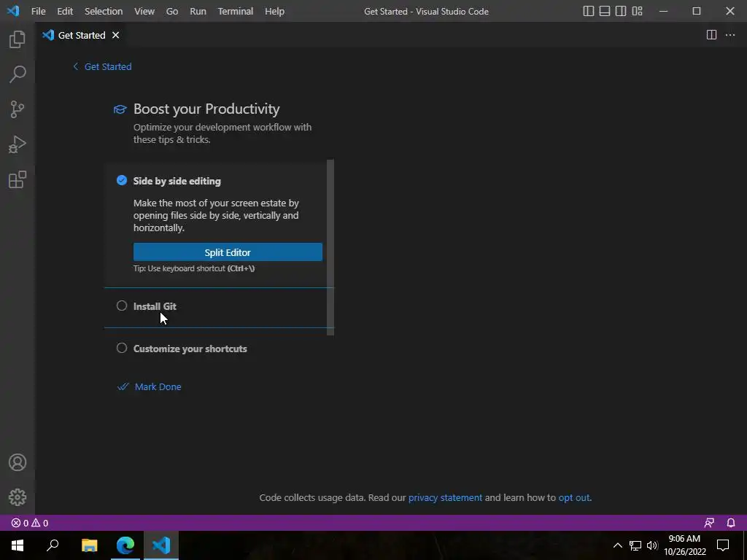Open the feedback icon in status bar
Viewport: 747px width, 560px height.
[709, 523]
